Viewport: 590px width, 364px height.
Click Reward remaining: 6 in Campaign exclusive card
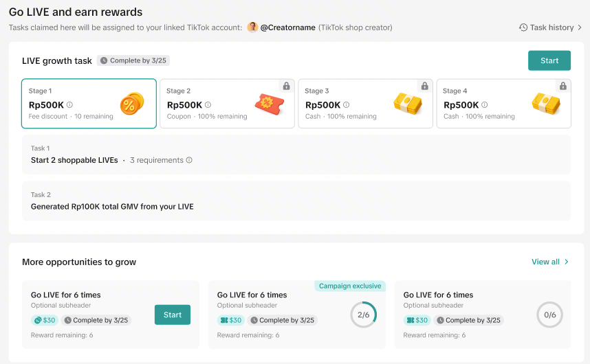click(x=248, y=335)
